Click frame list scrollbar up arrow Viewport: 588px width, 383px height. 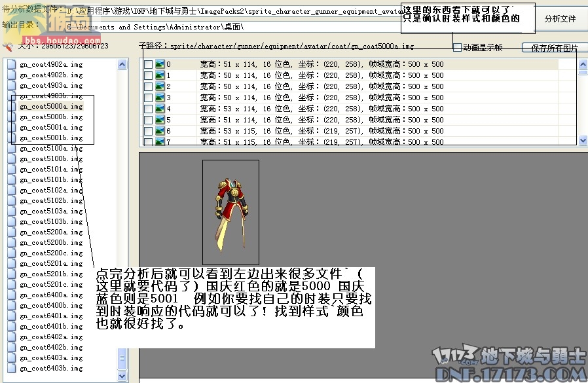point(583,64)
